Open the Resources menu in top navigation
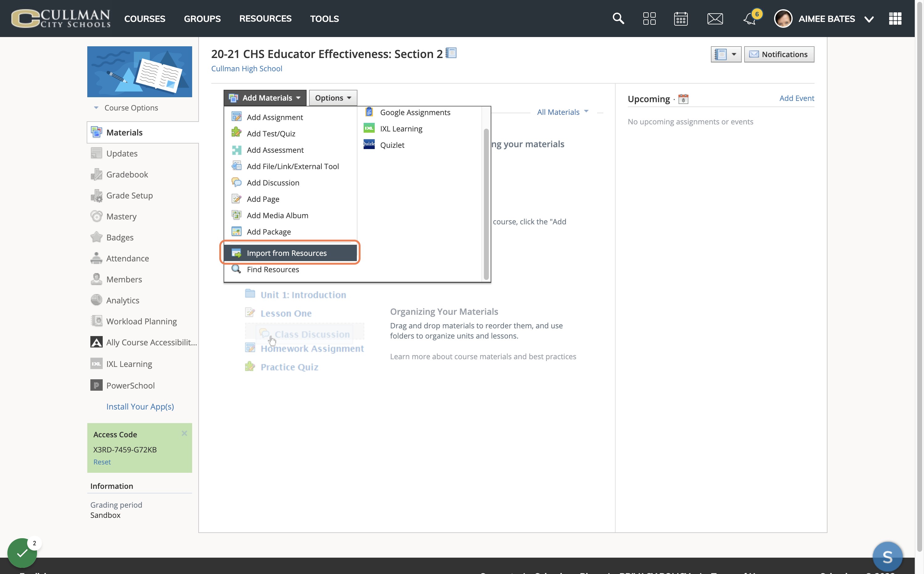 coord(265,19)
